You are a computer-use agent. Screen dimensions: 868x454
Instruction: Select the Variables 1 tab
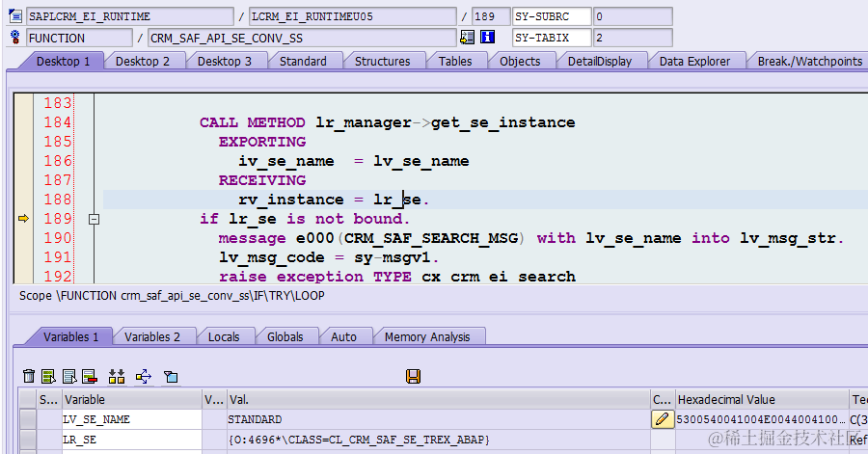70,336
